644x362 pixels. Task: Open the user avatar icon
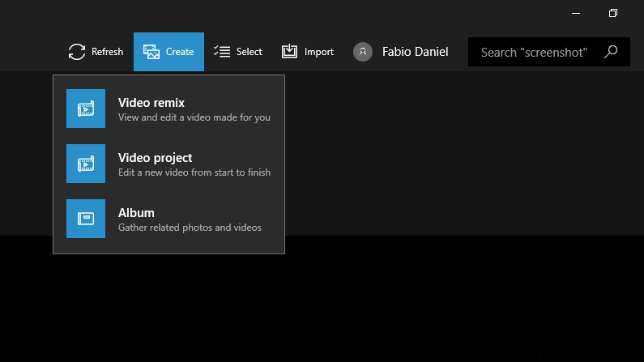coord(363,52)
